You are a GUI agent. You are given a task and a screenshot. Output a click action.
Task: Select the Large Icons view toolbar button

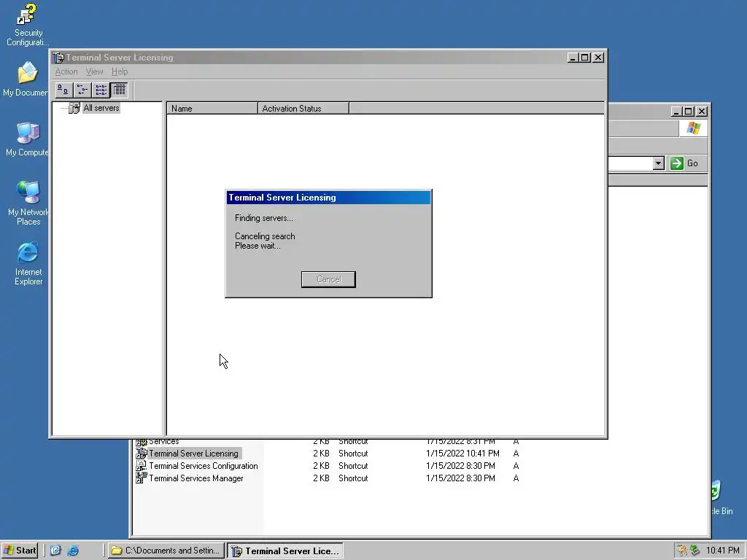click(63, 90)
